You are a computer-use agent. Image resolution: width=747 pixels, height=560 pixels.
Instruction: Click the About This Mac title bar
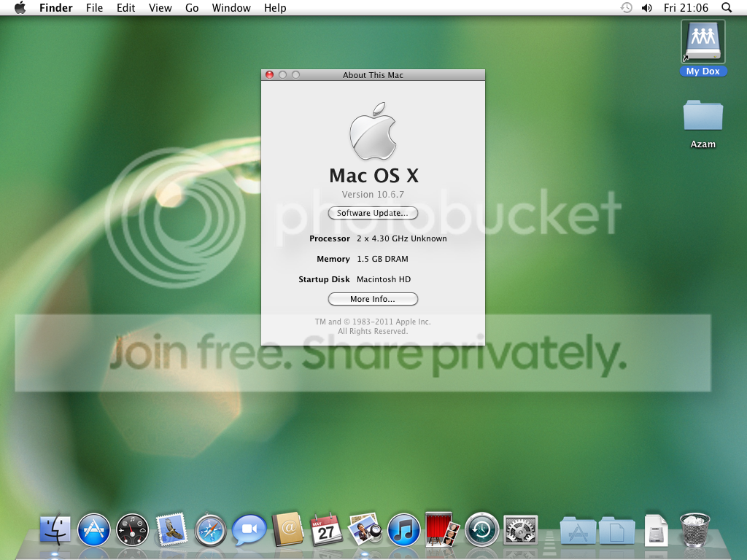pyautogui.click(x=373, y=75)
